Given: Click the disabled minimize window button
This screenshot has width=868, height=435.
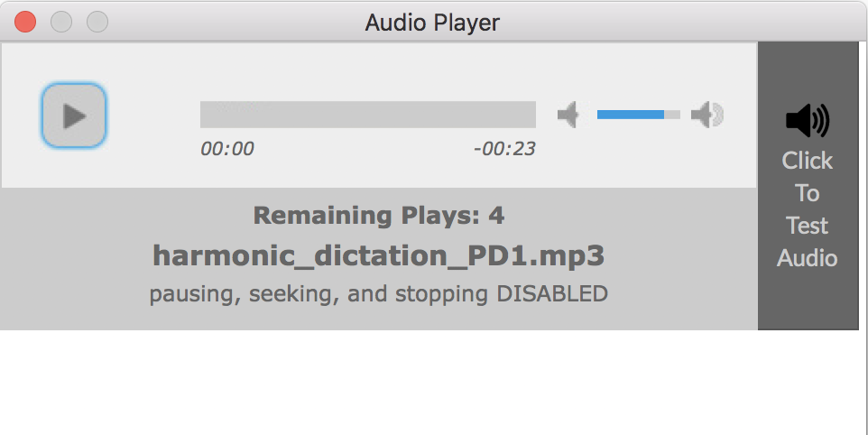Looking at the screenshot, I should coord(61,23).
